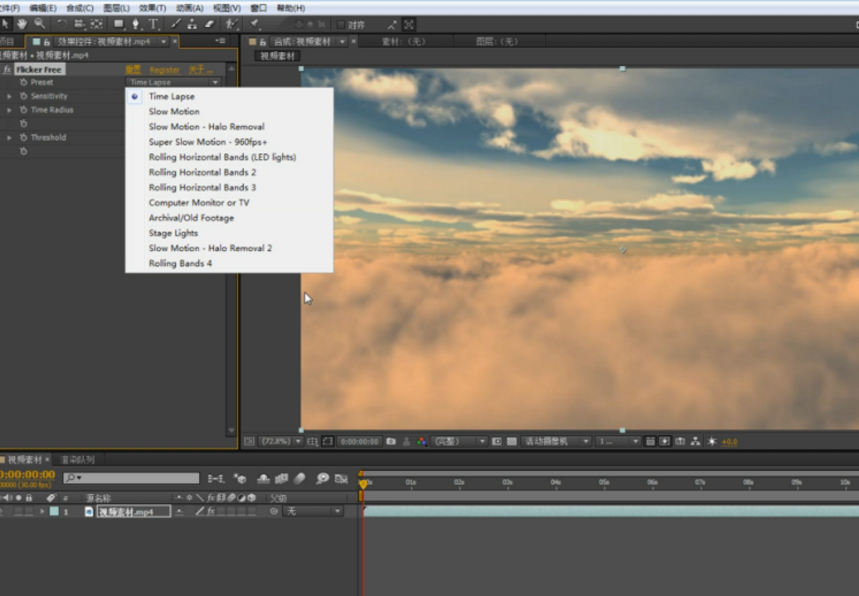
Task: Select the Brush tool
Action: coord(176,24)
